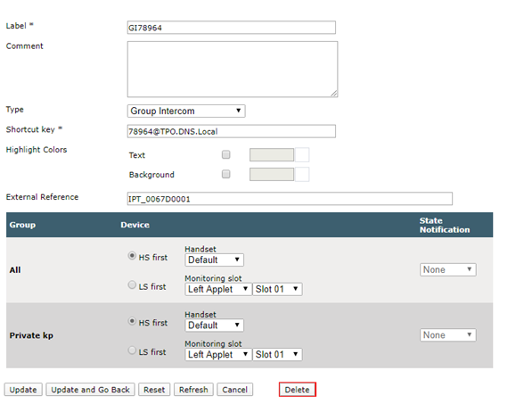
Task: Click the Shortcut key input field
Action: point(232,131)
